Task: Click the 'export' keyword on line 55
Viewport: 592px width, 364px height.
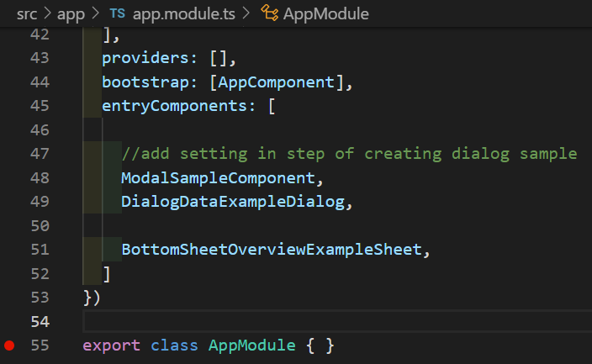Action: pos(111,346)
